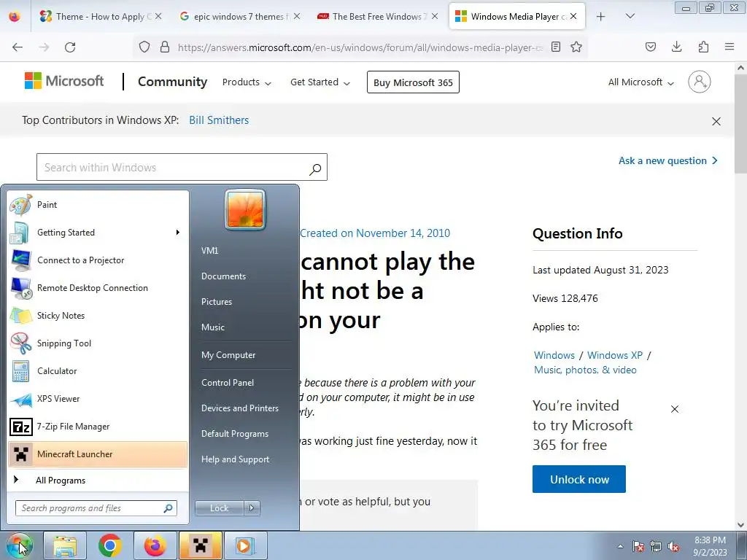The image size is (747, 560).
Task: Expand All Programs list
Action: click(98, 481)
